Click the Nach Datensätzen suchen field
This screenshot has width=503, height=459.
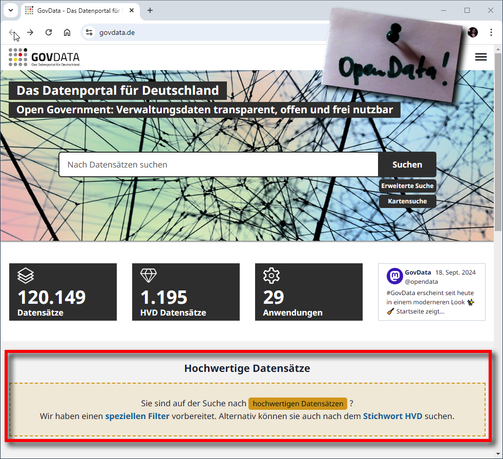pyautogui.click(x=219, y=165)
